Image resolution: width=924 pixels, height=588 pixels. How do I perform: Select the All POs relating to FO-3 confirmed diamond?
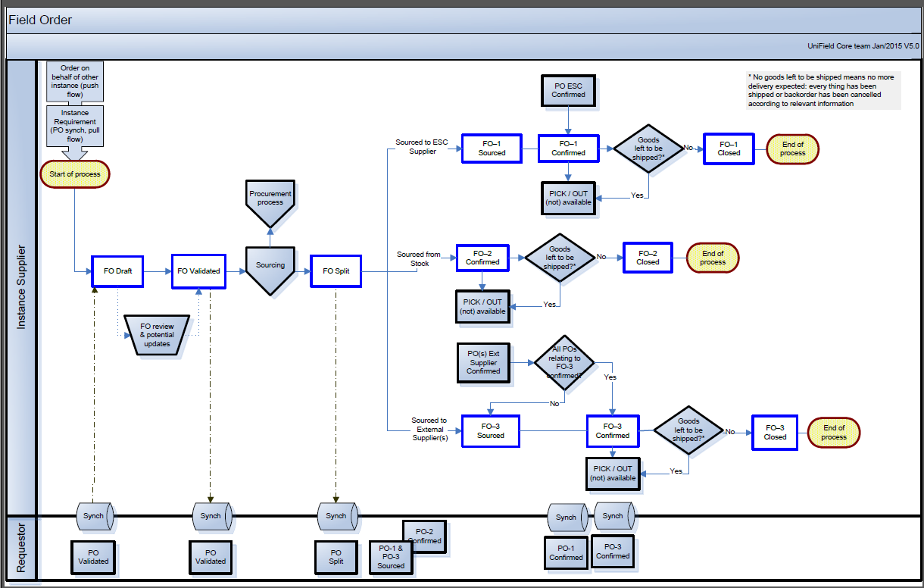pos(565,363)
